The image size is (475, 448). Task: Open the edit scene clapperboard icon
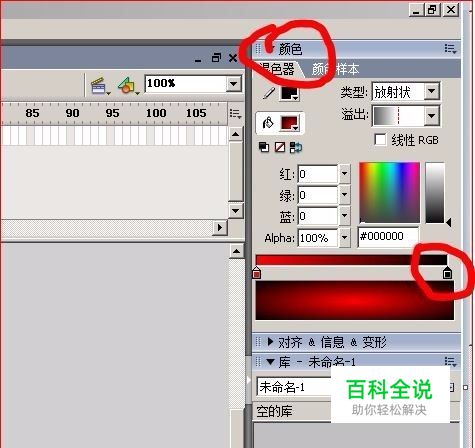(100, 86)
